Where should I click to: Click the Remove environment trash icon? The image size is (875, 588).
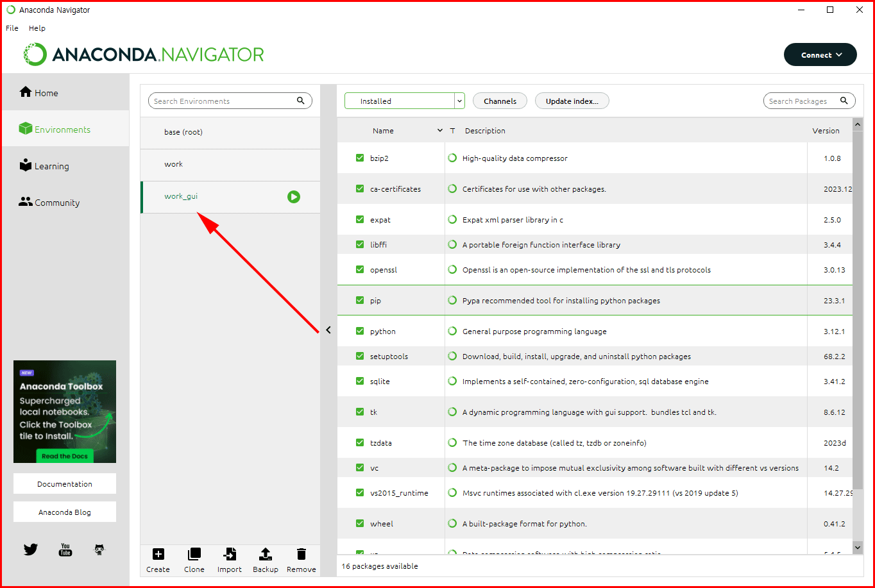302,554
